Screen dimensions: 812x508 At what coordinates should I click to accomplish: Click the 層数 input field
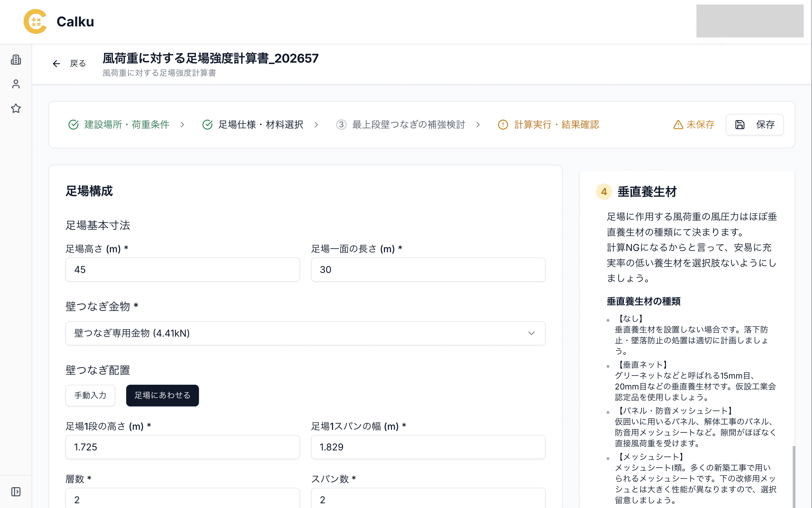point(183,499)
